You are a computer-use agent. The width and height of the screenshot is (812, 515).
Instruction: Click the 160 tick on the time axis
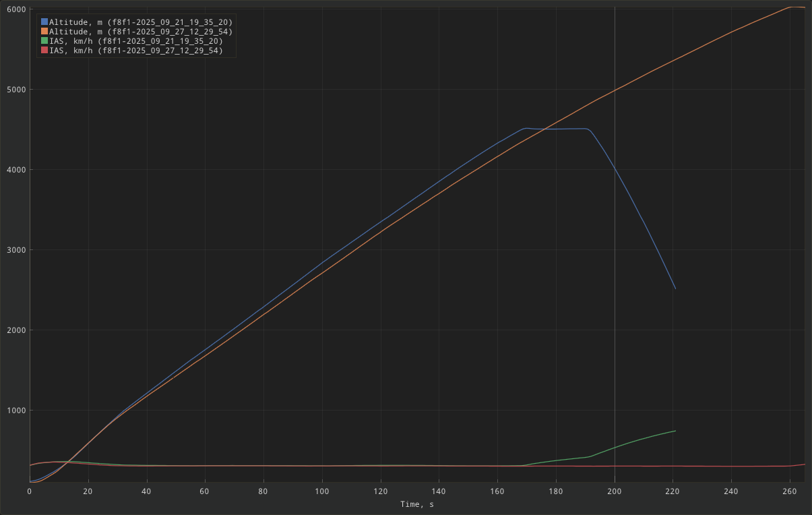497,491
